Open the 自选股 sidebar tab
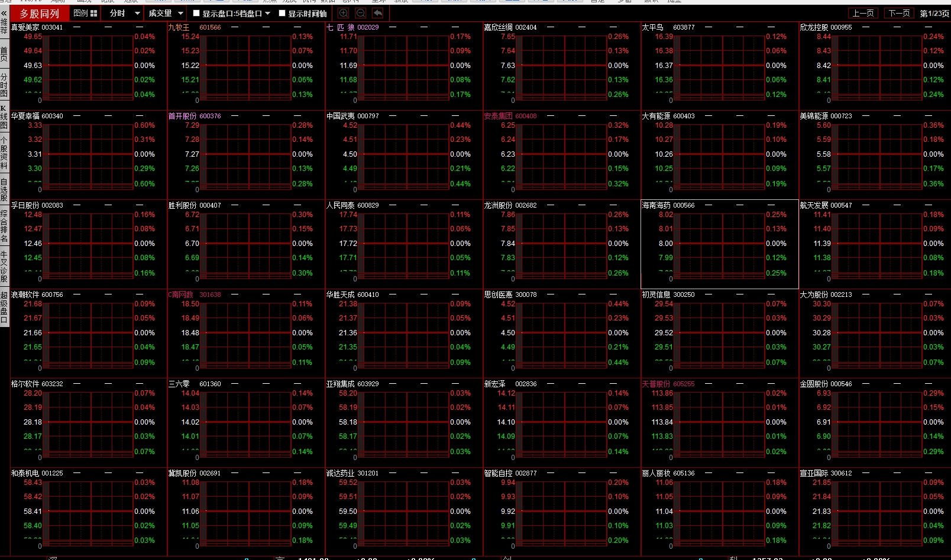The image size is (951, 560). (x=4, y=189)
